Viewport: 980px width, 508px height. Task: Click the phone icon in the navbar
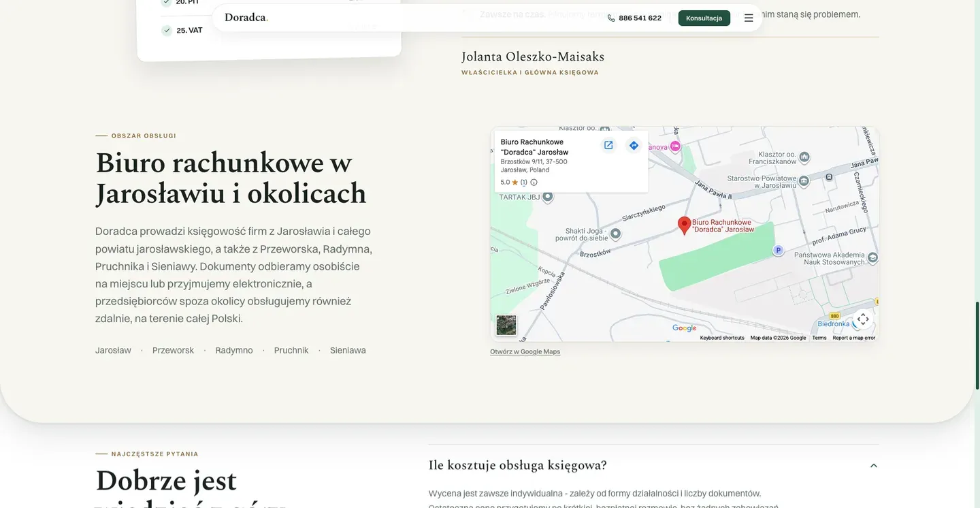611,18
